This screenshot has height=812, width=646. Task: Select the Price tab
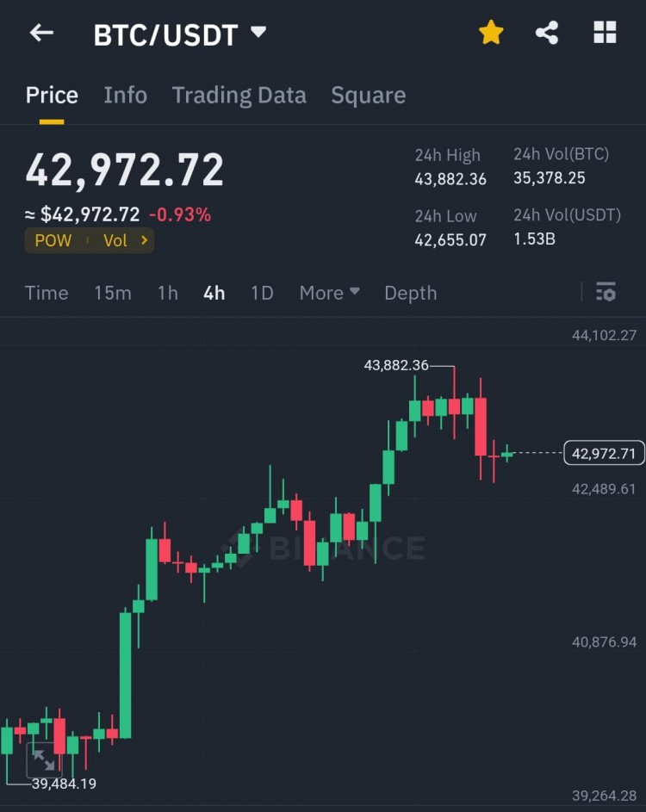[52, 96]
